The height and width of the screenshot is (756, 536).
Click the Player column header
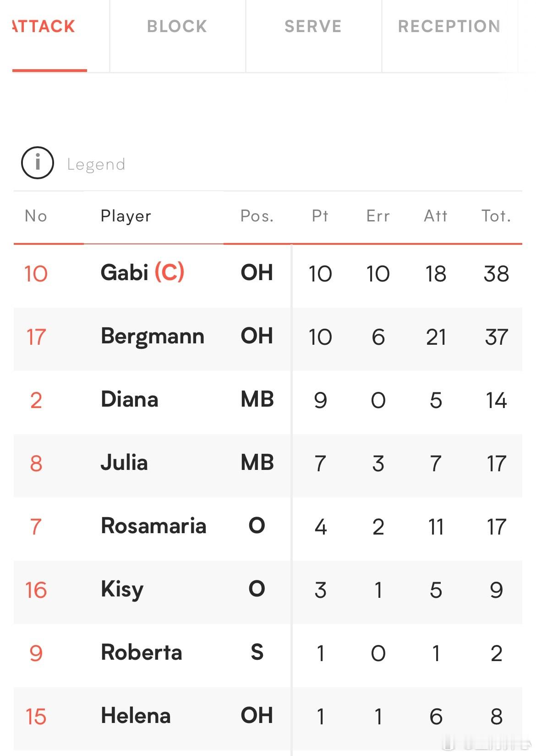[126, 216]
